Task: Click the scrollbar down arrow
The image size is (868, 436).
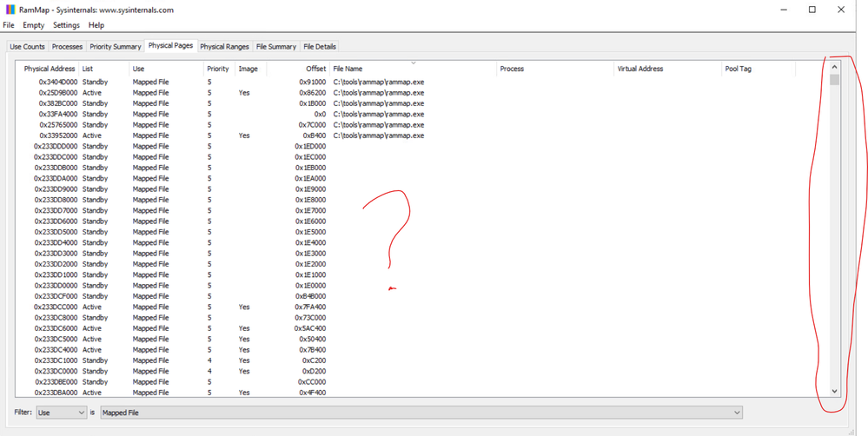Action: (x=834, y=391)
